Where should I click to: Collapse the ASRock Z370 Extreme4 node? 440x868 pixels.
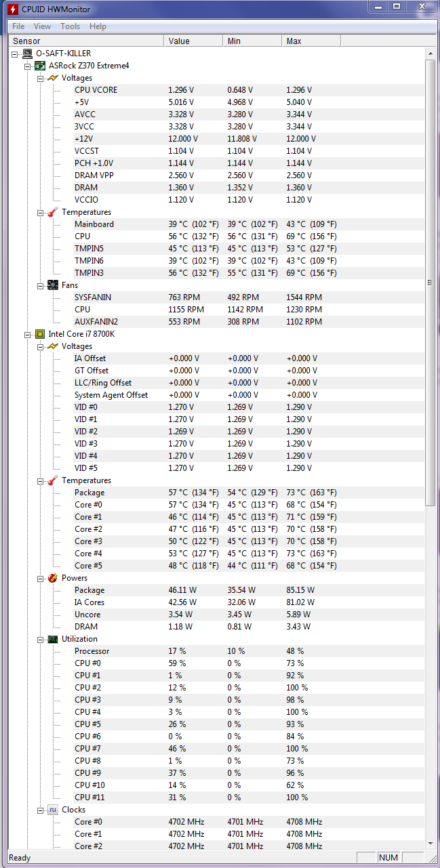(x=28, y=66)
